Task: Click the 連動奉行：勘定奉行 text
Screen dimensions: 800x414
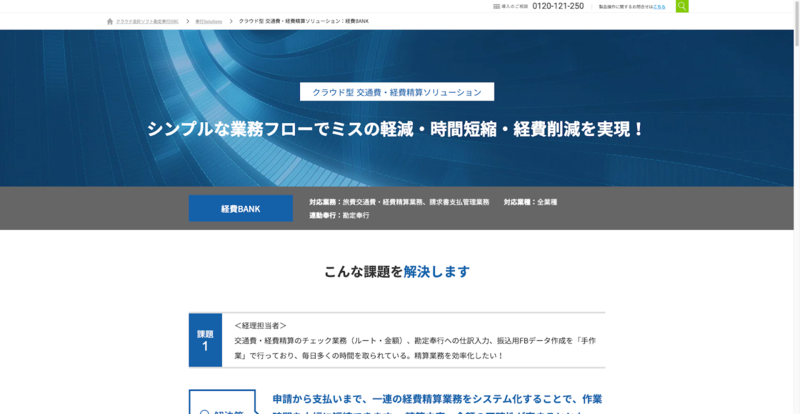Action: click(x=339, y=215)
